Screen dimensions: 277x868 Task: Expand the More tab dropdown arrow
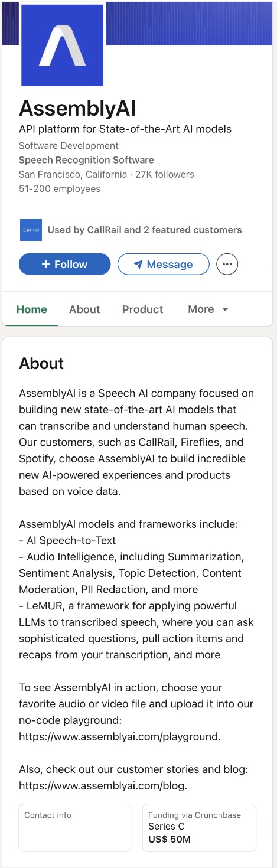[225, 309]
